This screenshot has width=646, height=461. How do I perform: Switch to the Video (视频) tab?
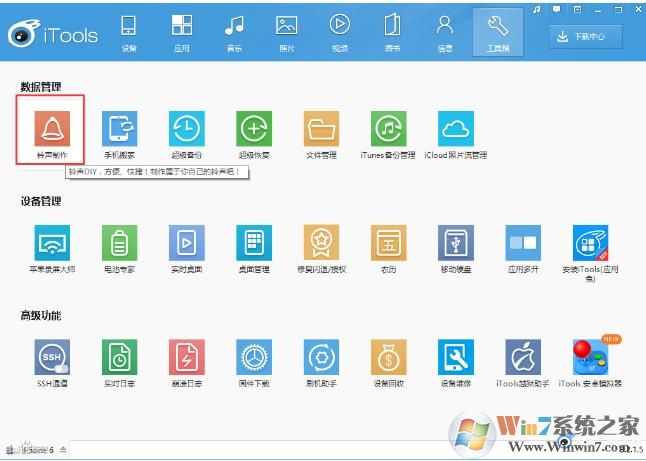[x=339, y=32]
